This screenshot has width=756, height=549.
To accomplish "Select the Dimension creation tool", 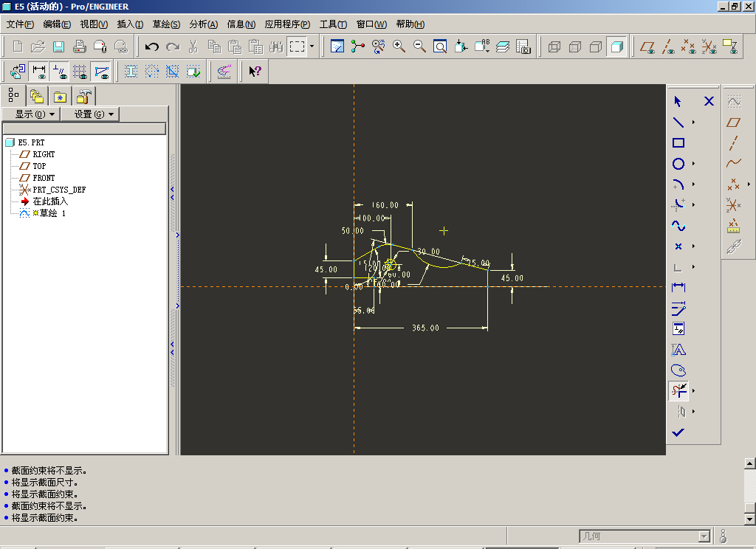I will [678, 287].
